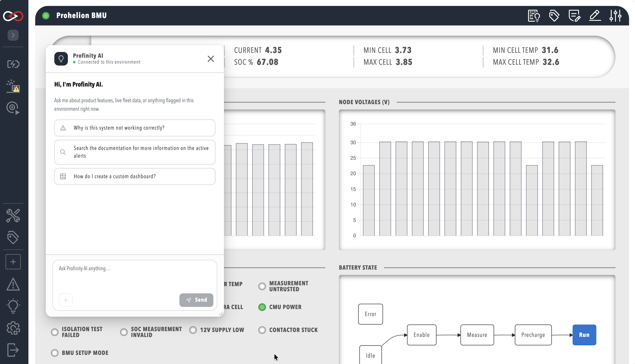Screen dimensions: 635x364
Task: Click the green Prohelion BMU status dot
Action: 46,16
